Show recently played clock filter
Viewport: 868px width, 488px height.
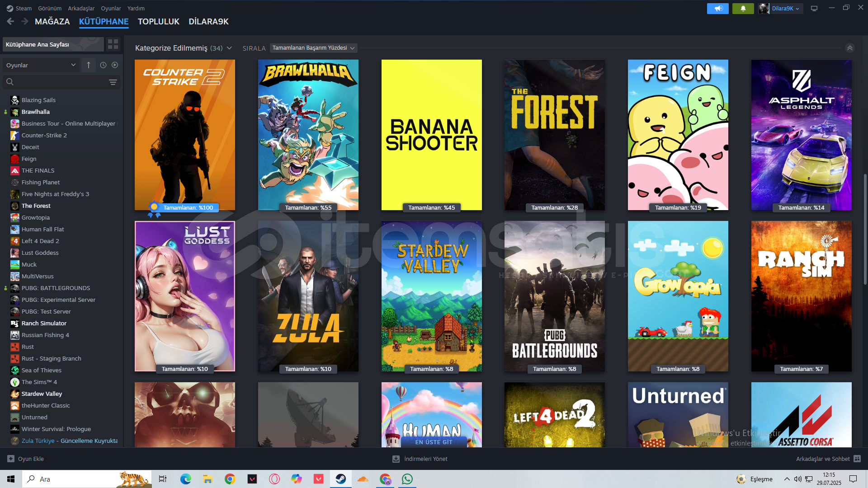pos(103,65)
